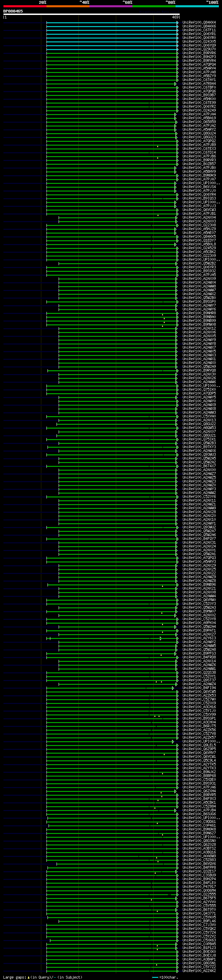The height and width of the screenshot is (980, 222).
Task: Select the text UniRef100_A2AX12
Action: pyautogui.click(x=199, y=328)
